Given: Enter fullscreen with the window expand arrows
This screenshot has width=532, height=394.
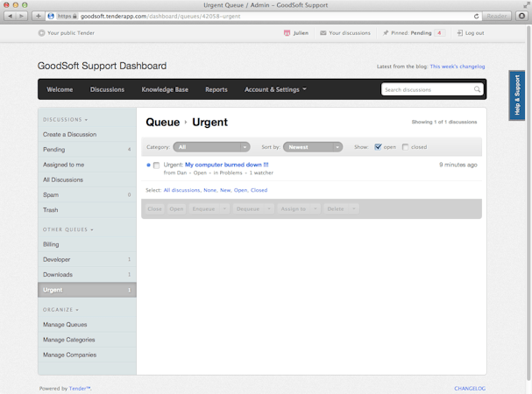Looking at the screenshot, I should (526, 4).
